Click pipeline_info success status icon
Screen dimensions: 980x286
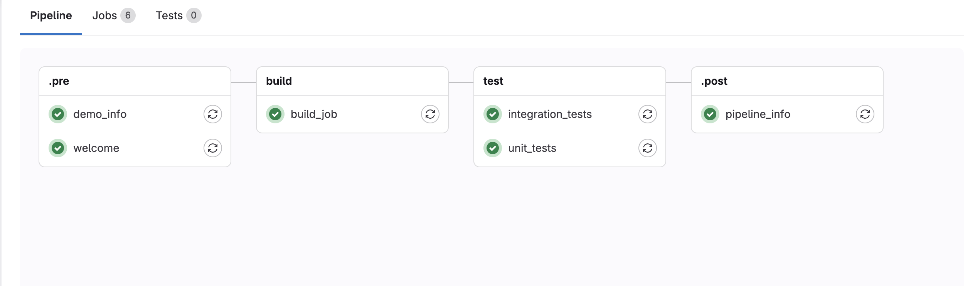pyautogui.click(x=710, y=114)
